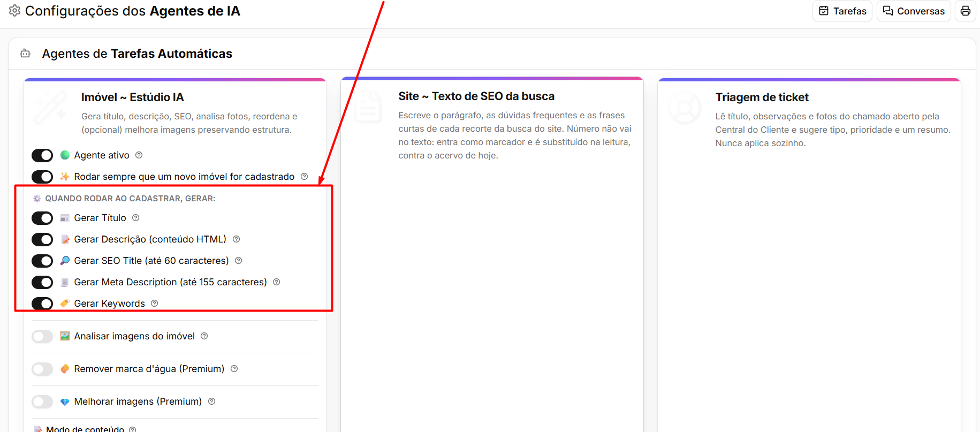980x432 pixels.
Task: Click the lifebuoy icon on Triagem card
Action: (685, 108)
